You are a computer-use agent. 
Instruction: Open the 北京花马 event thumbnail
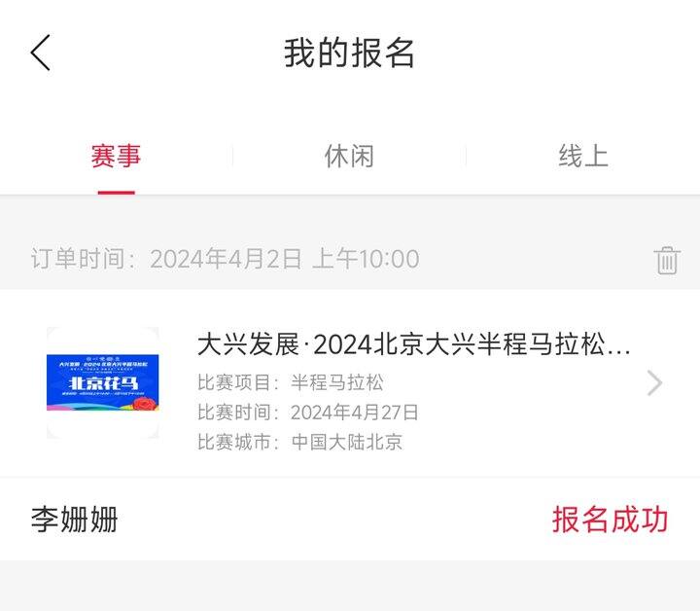103,382
